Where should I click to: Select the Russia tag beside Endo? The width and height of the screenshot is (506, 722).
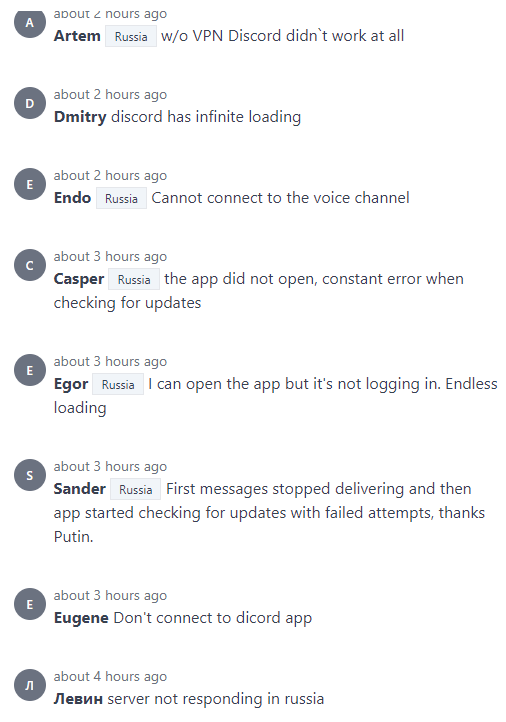tap(121, 198)
